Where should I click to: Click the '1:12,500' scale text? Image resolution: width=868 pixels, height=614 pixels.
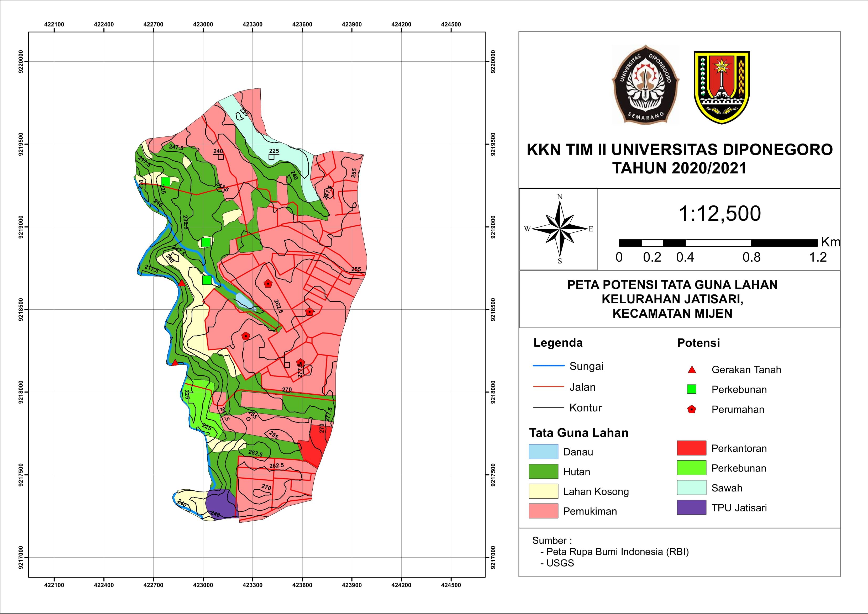(x=720, y=214)
